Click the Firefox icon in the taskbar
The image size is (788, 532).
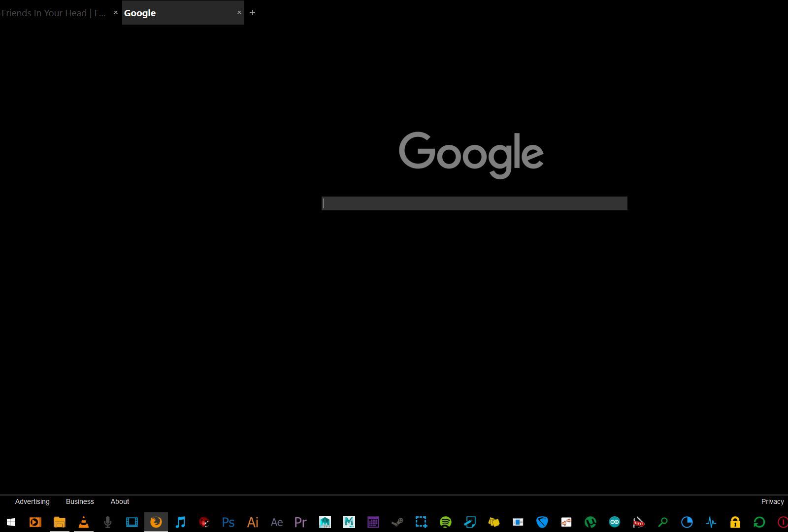156,522
